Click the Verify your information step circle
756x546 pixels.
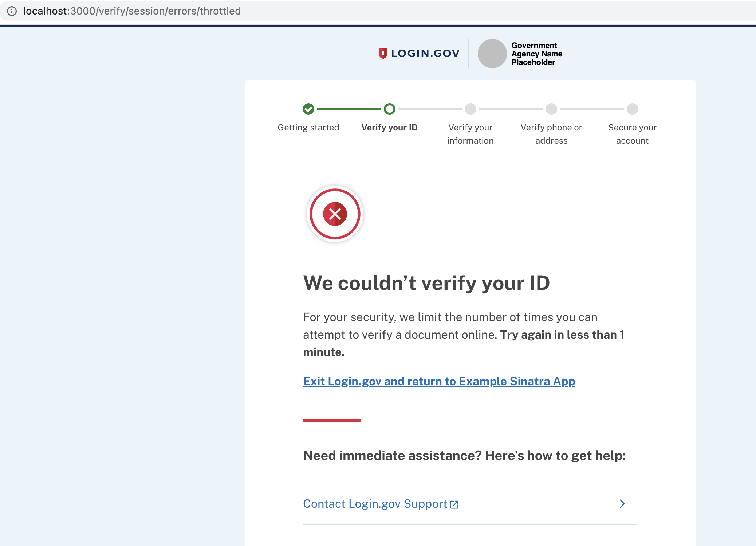tap(470, 109)
